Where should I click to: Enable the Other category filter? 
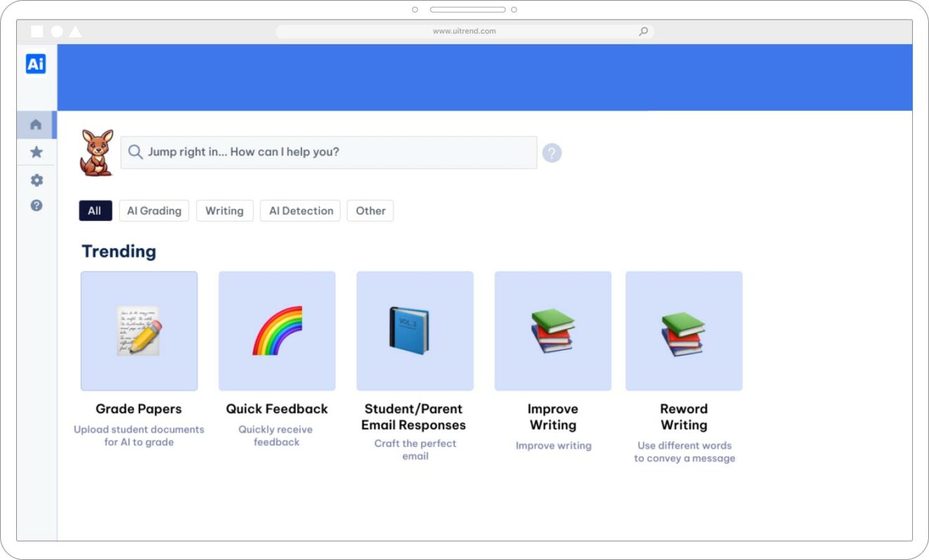click(x=370, y=210)
